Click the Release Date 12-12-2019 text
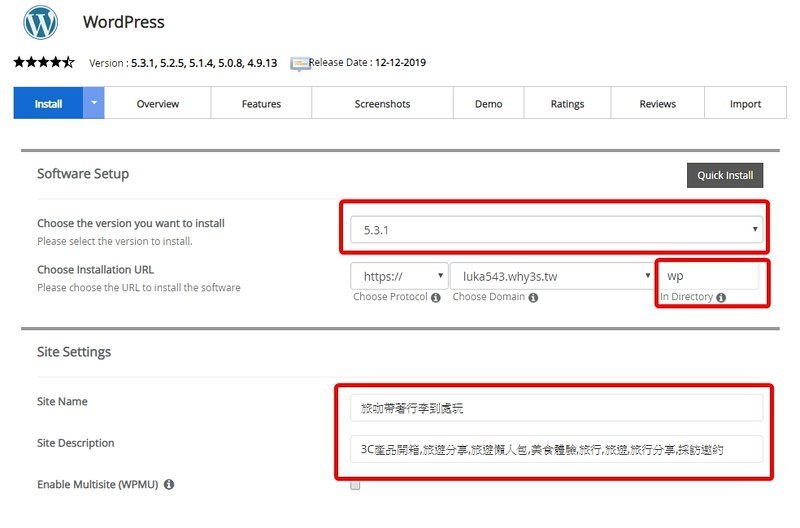Viewport: 800px width, 528px height. pyautogui.click(x=367, y=62)
